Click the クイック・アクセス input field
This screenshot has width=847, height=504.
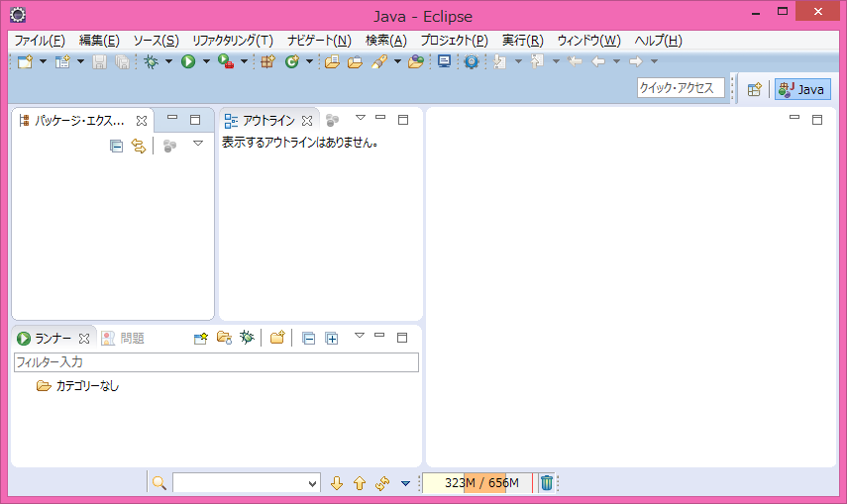click(681, 88)
